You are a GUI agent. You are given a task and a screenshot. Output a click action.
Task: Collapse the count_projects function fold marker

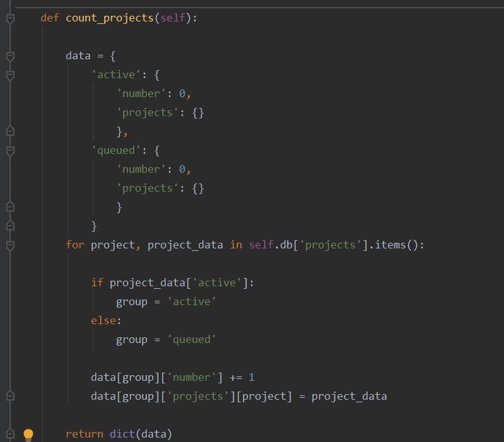(10, 19)
